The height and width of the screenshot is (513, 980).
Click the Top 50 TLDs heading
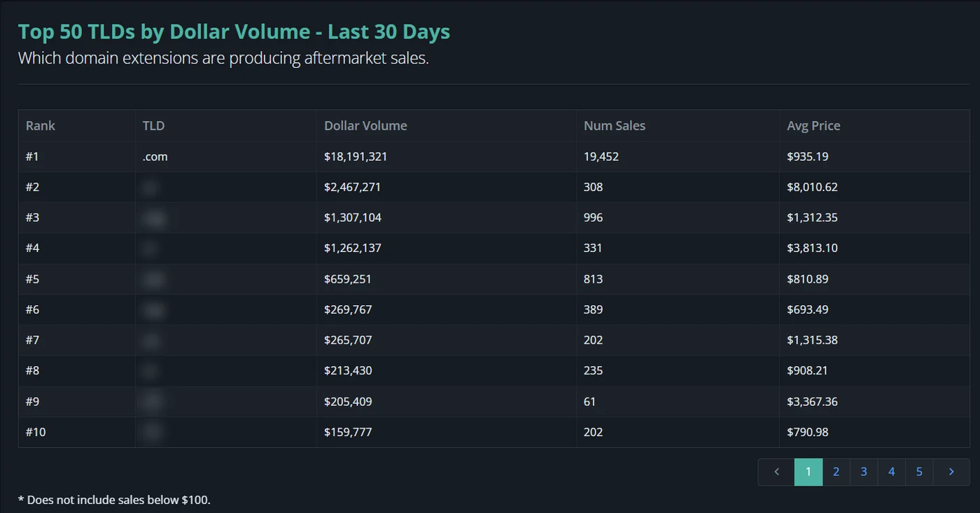[x=234, y=32]
